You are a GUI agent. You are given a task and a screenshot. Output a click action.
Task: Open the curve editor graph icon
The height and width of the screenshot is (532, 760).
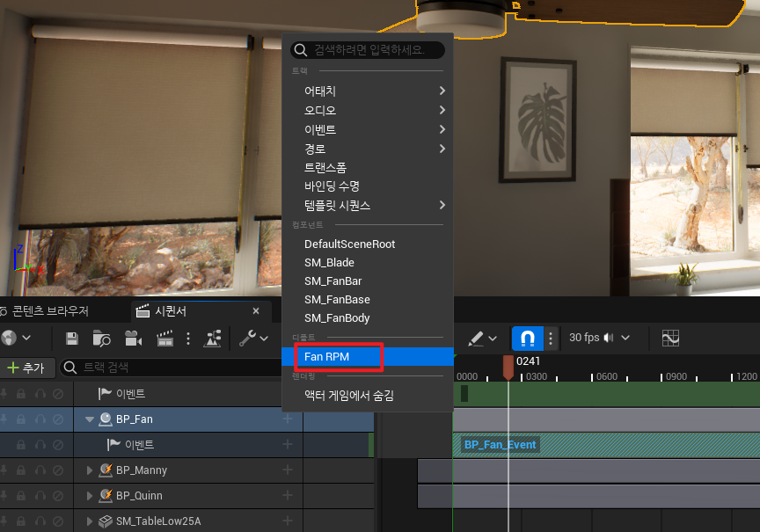pyautogui.click(x=670, y=338)
